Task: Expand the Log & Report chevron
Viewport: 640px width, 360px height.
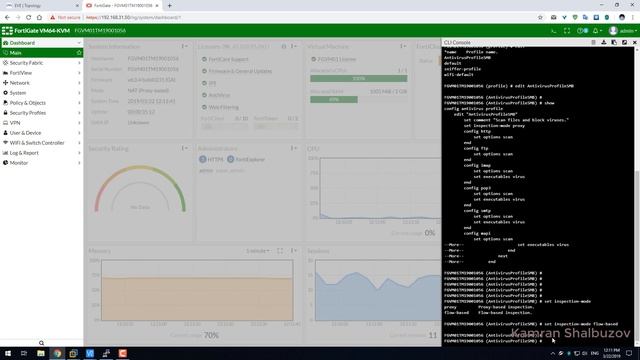Action: pyautogui.click(x=79, y=153)
